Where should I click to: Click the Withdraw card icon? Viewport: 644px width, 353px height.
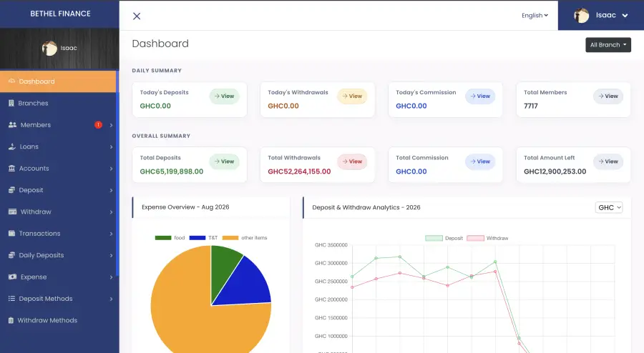pyautogui.click(x=12, y=212)
